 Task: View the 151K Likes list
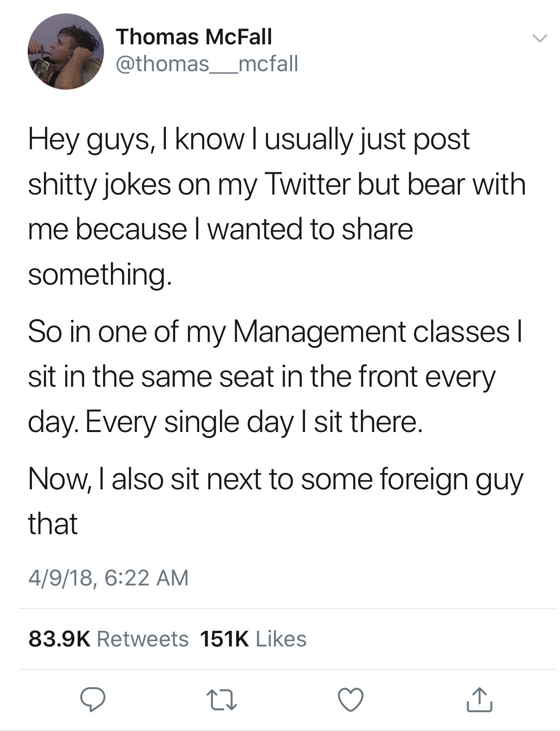[x=253, y=639]
